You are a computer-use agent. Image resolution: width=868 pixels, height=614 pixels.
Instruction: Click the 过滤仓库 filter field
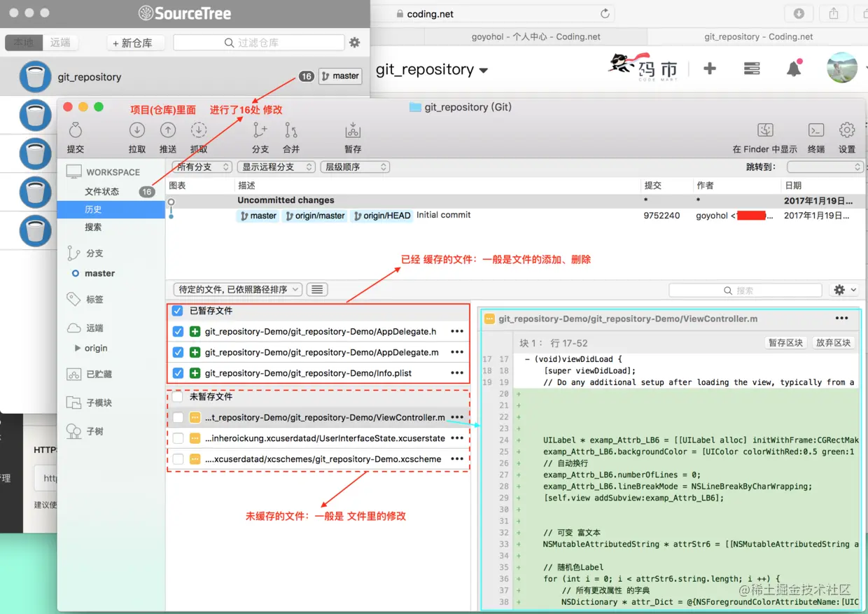click(x=259, y=43)
